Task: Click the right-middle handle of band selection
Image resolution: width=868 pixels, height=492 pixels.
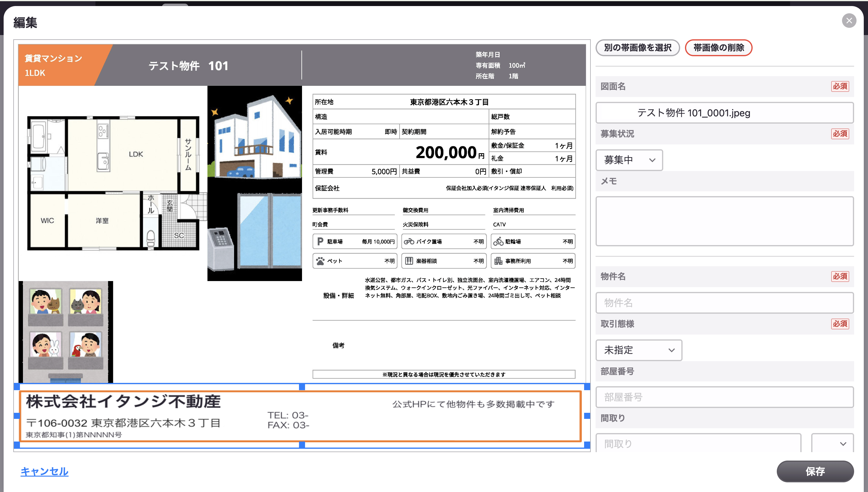Action: 587,416
